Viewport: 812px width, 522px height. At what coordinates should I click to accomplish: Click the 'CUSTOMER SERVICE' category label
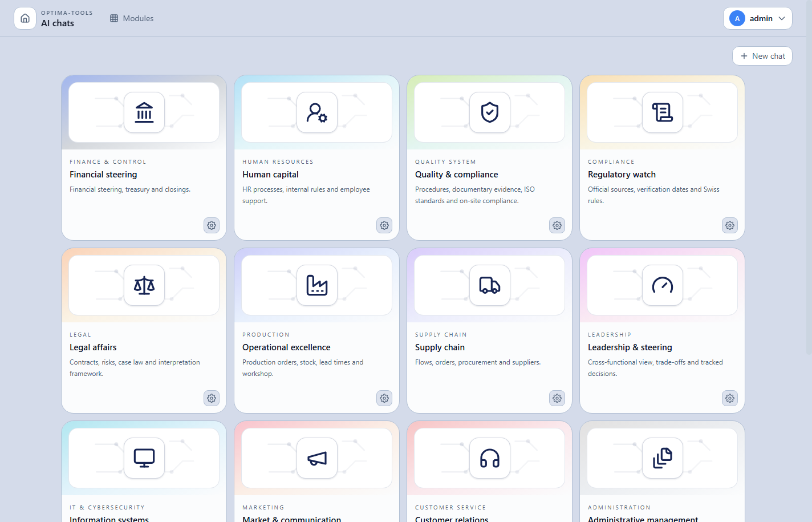[450, 508]
